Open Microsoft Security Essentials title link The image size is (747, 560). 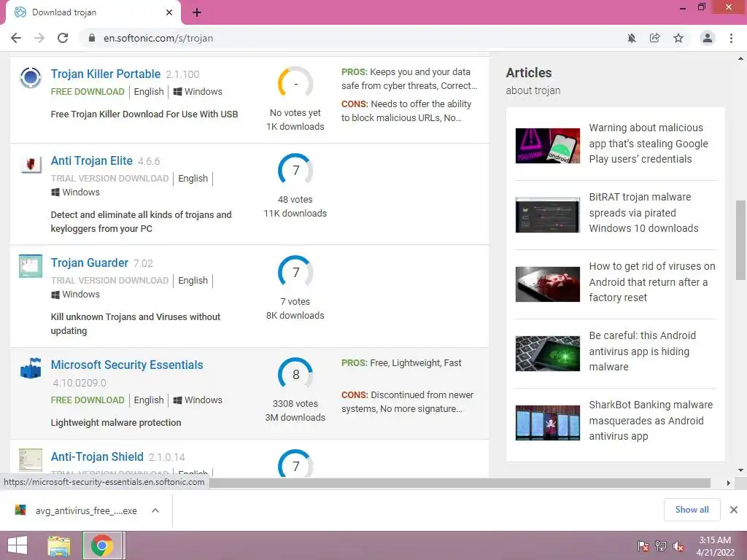[x=127, y=365]
